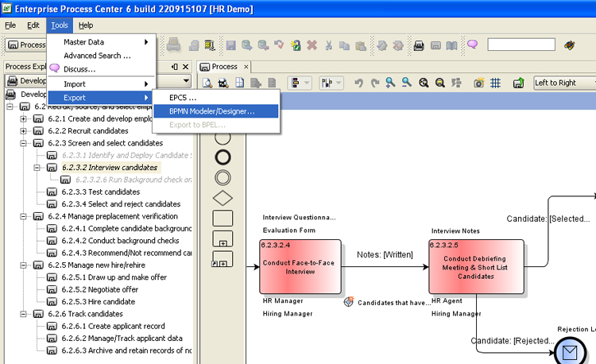This screenshot has width=596, height=364.
Task: Select the plain rectangle task palette shape
Action: 223,219
